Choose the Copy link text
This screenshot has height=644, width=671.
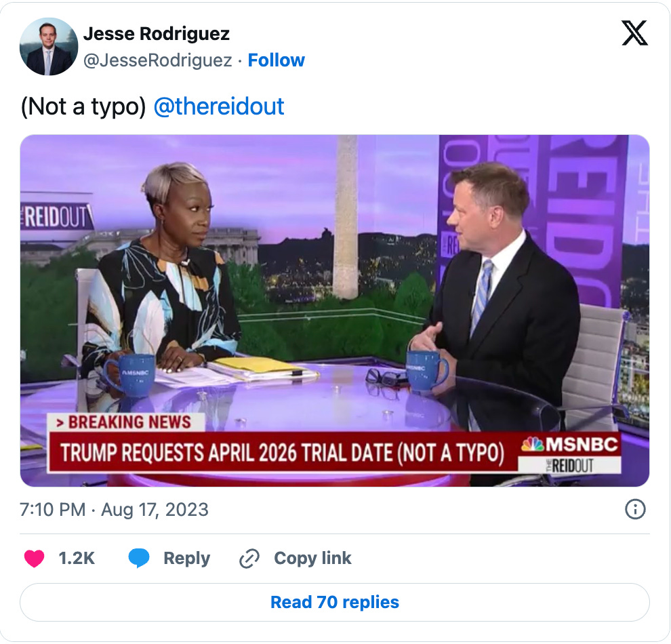tap(312, 559)
